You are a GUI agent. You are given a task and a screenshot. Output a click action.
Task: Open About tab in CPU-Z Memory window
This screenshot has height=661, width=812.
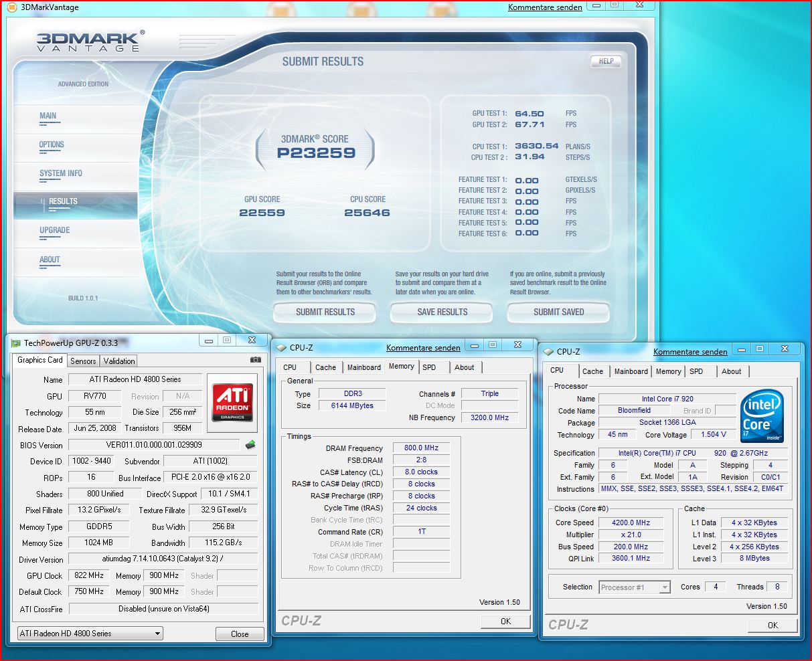[x=465, y=367]
